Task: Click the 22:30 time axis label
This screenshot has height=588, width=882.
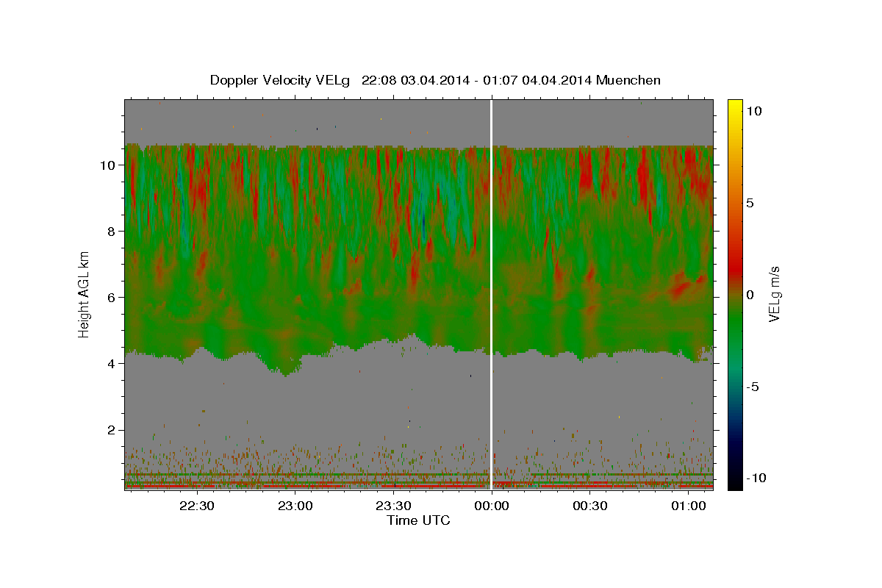Action: point(197,506)
